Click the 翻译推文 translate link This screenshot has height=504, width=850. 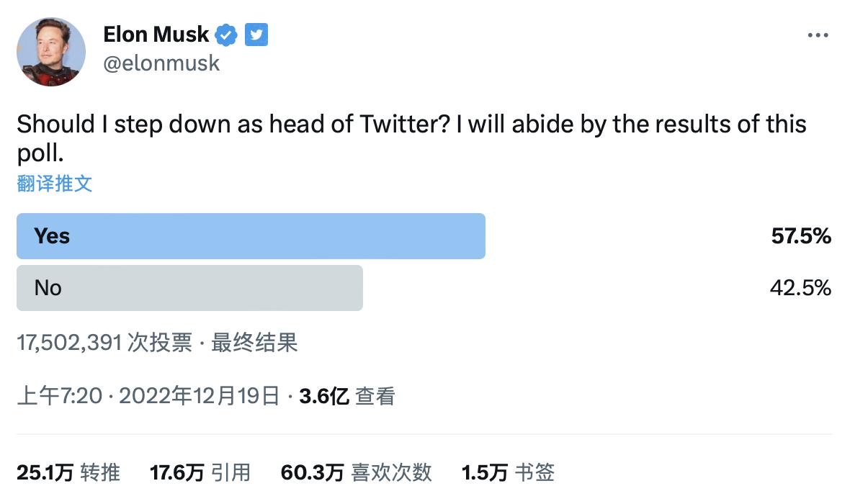55,184
